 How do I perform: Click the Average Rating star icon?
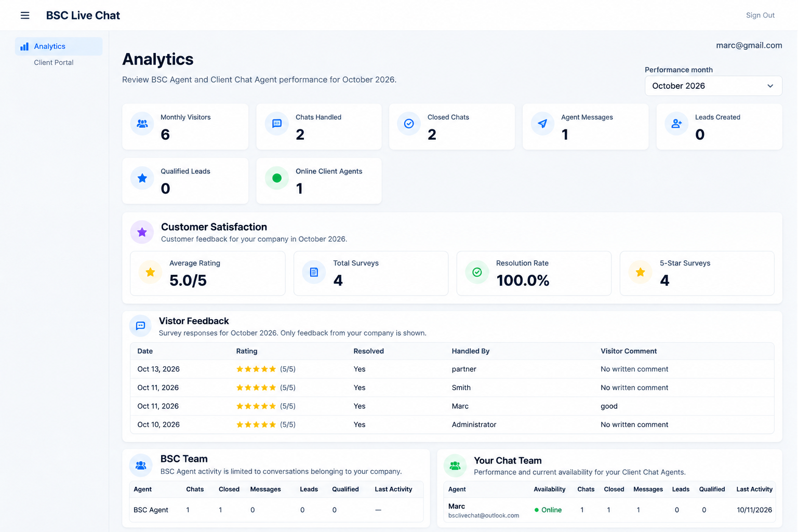(150, 272)
